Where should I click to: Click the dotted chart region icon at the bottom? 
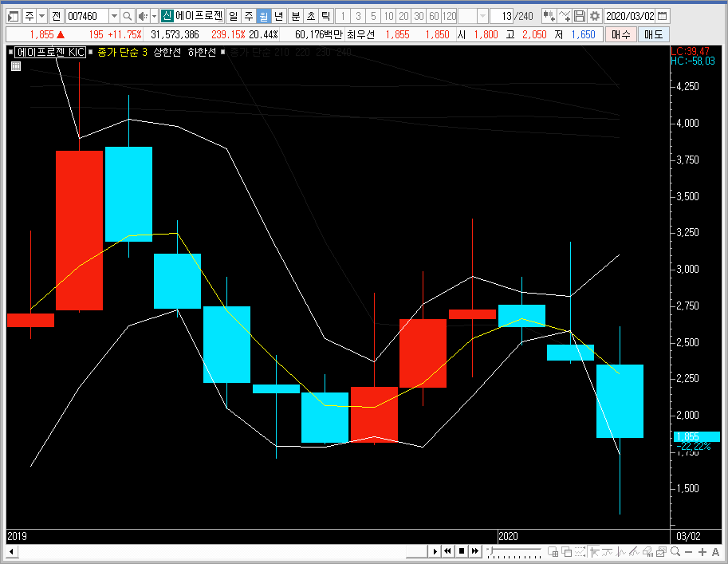580,551
